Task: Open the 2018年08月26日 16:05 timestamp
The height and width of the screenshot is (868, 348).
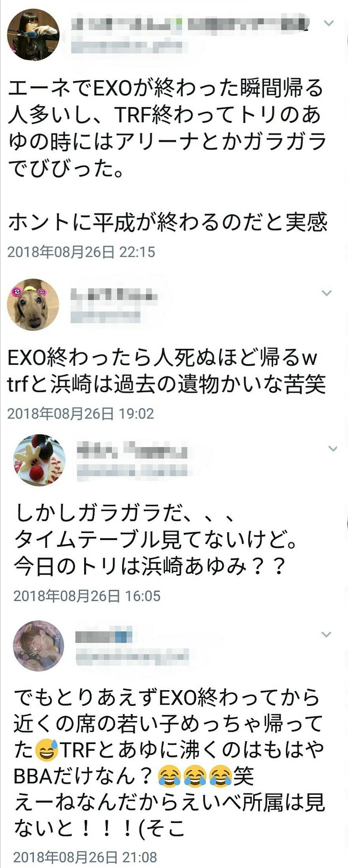Action: (x=87, y=595)
